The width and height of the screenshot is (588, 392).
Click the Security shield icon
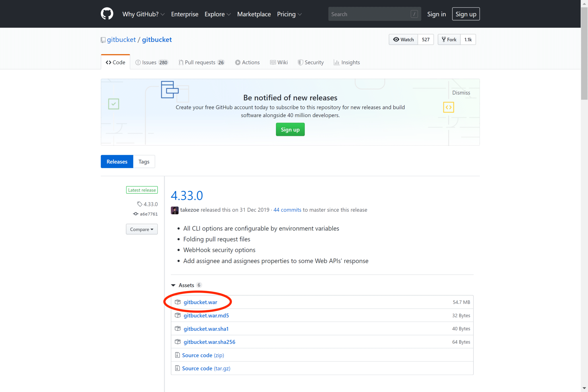(x=300, y=62)
